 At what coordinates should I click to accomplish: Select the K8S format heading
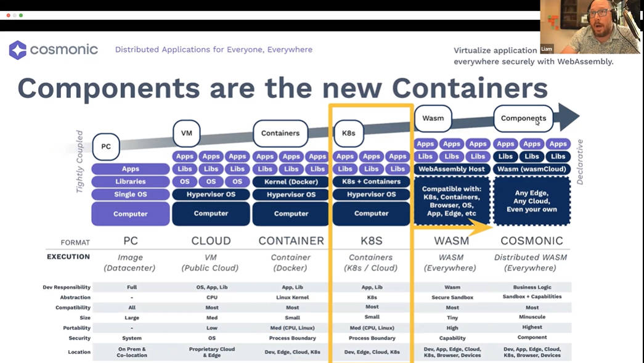(371, 240)
